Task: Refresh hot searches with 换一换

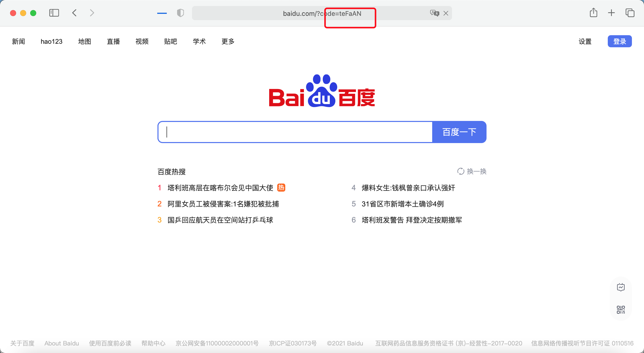Action: coord(472,171)
